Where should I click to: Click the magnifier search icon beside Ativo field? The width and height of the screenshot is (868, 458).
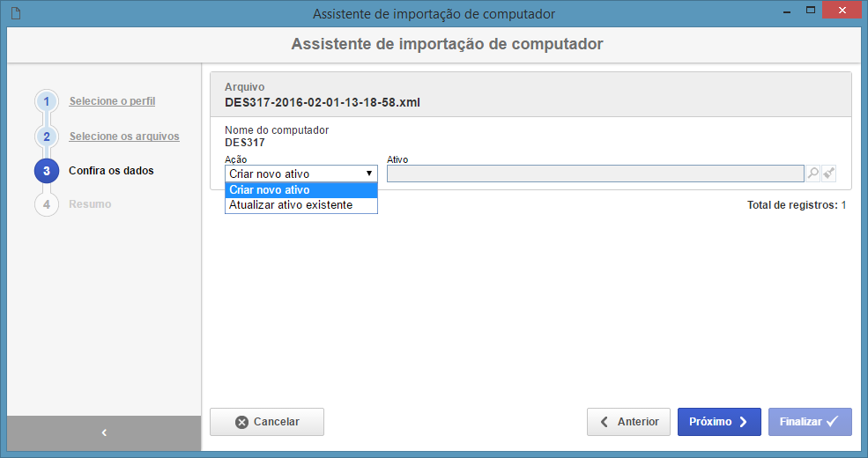[x=812, y=174]
